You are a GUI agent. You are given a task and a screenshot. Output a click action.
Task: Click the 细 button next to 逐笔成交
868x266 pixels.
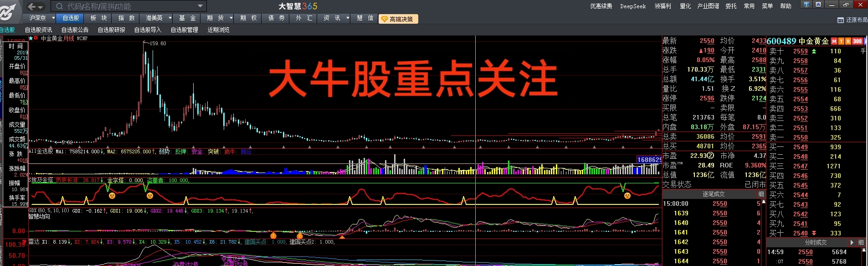[x=761, y=194]
